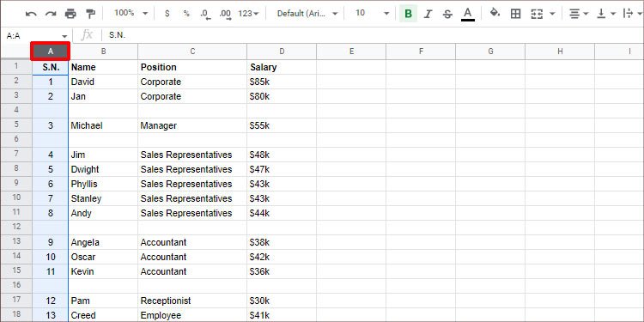Decrease decimal places button

pos(206,14)
